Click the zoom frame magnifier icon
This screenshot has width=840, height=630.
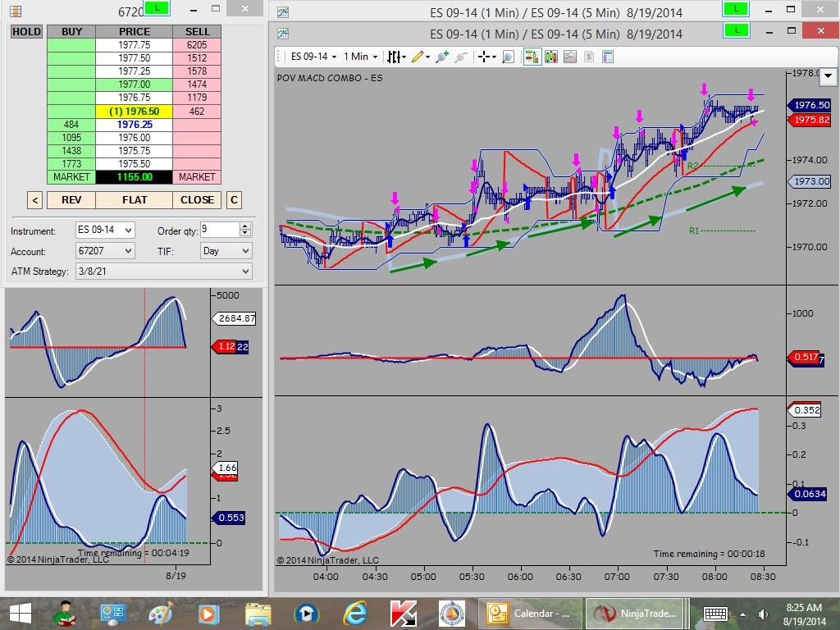pos(508,57)
